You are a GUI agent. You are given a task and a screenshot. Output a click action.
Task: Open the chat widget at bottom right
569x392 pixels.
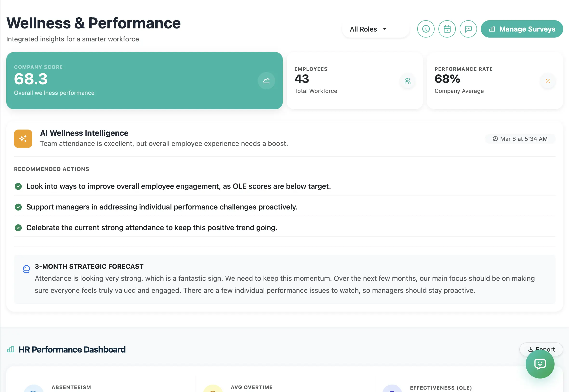pos(540,364)
